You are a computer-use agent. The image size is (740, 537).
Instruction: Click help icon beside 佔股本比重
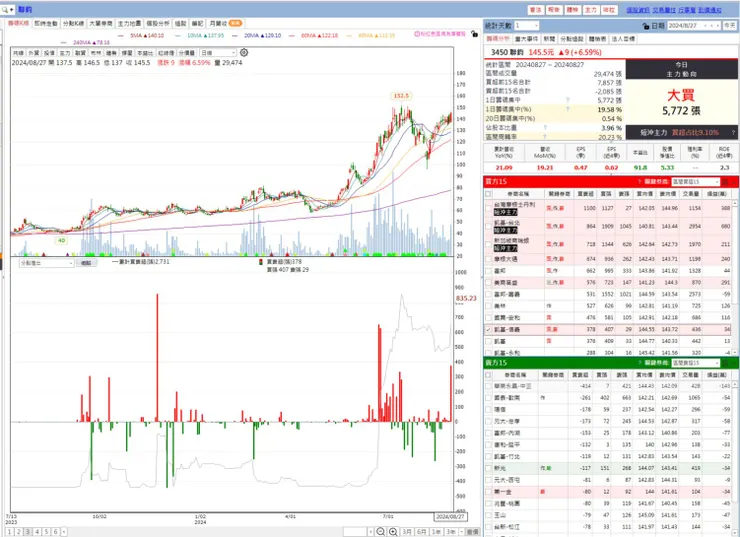point(545,127)
